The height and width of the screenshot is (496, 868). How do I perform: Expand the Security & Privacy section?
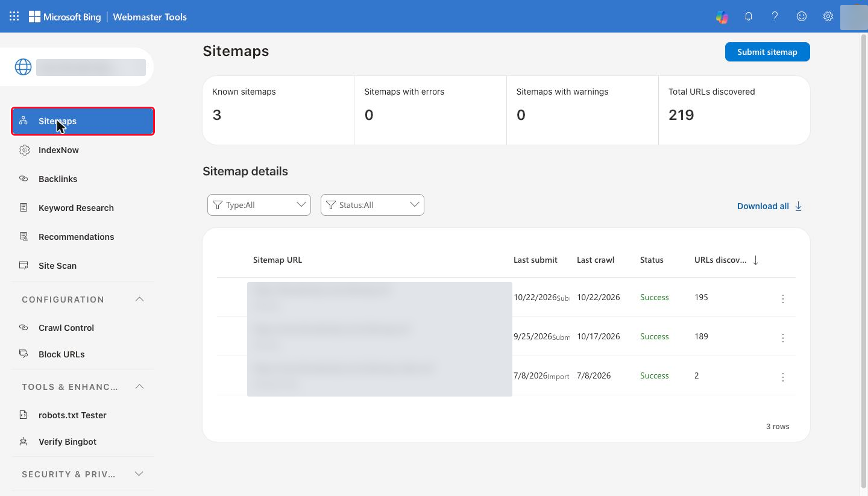(83, 474)
